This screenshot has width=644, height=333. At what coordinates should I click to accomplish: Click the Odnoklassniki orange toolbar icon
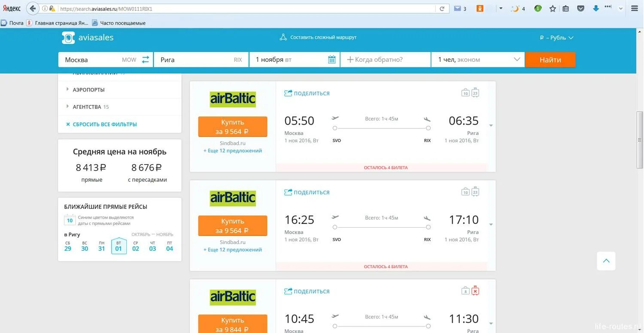point(480,9)
